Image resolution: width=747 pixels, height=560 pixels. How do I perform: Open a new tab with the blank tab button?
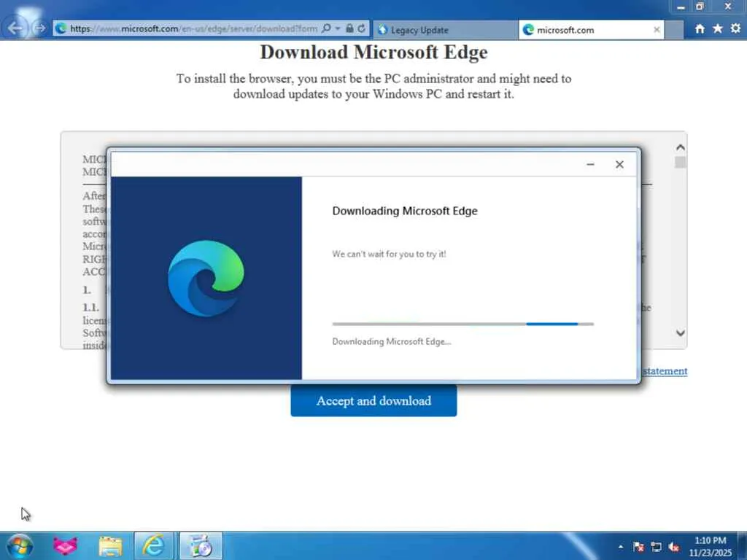tap(674, 29)
